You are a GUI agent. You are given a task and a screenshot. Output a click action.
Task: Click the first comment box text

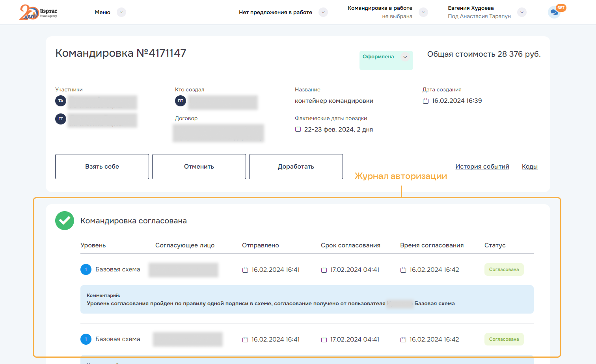(271, 304)
